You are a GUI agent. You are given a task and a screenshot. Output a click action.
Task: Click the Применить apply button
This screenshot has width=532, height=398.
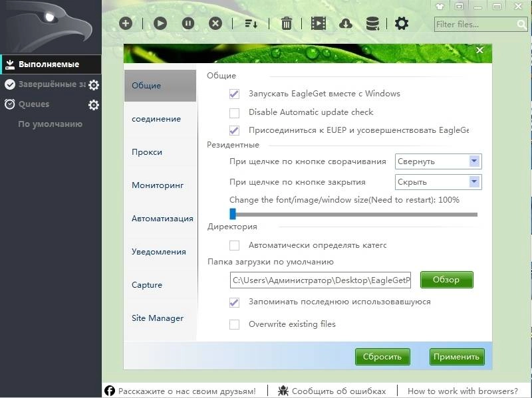coord(457,357)
